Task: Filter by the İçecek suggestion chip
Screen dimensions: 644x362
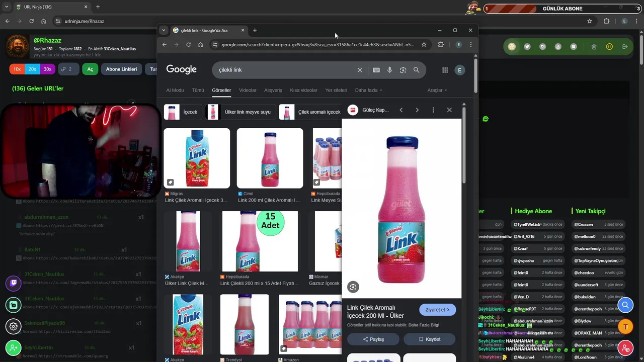Action: 183,112
